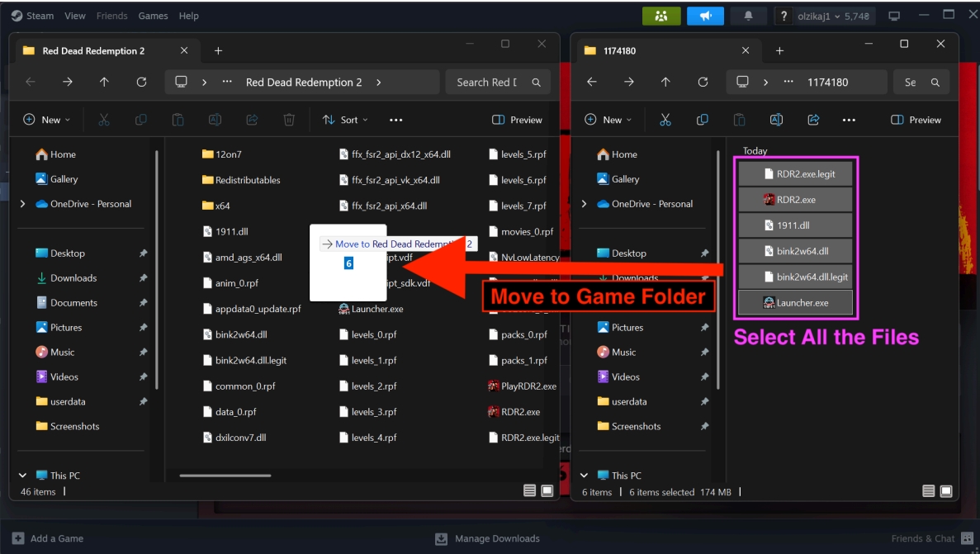Open the View menu in Steam
The image size is (980, 554).
[75, 16]
